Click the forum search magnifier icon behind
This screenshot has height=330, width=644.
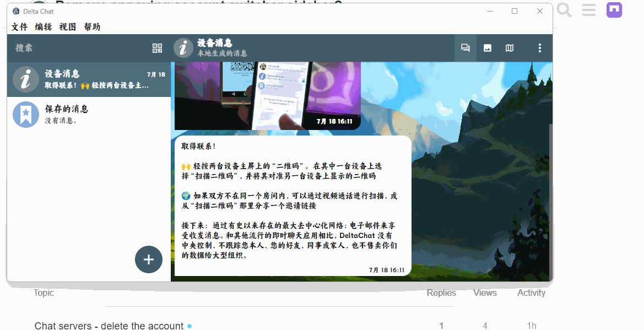[564, 10]
